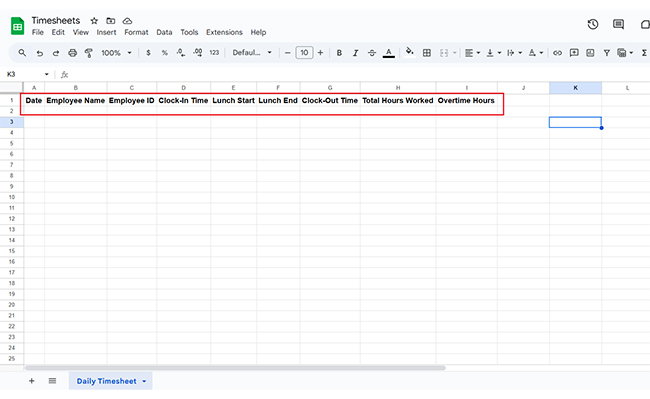Select the row 3 header
The image size is (650, 399).
point(12,122)
